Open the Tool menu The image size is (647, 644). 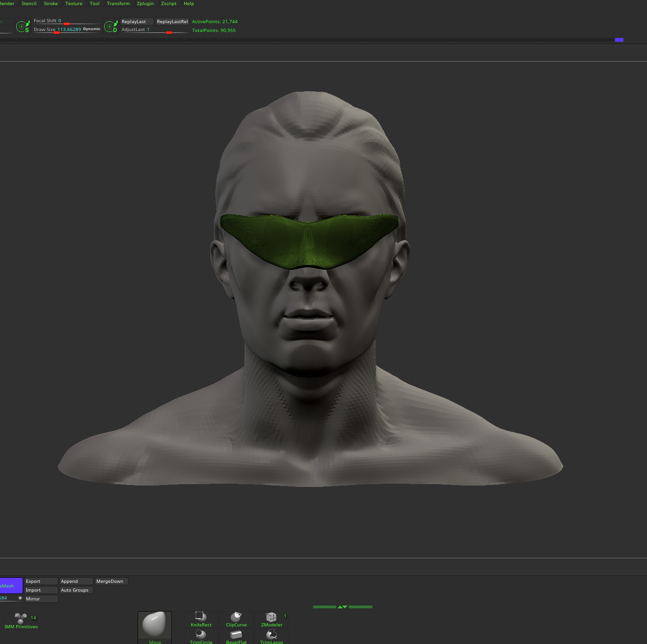click(x=94, y=3)
